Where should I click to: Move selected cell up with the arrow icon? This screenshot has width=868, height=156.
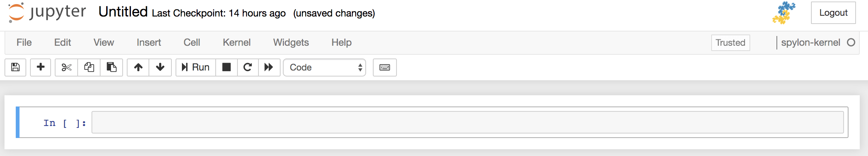138,67
